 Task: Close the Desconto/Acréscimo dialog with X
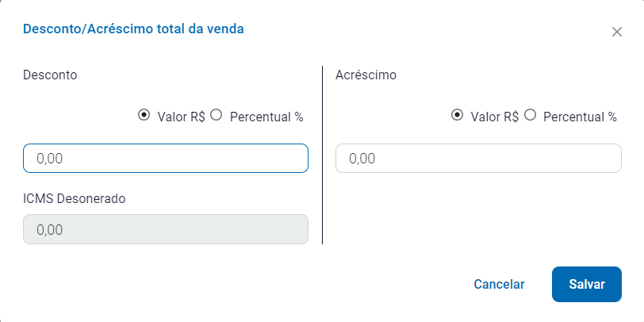click(617, 33)
